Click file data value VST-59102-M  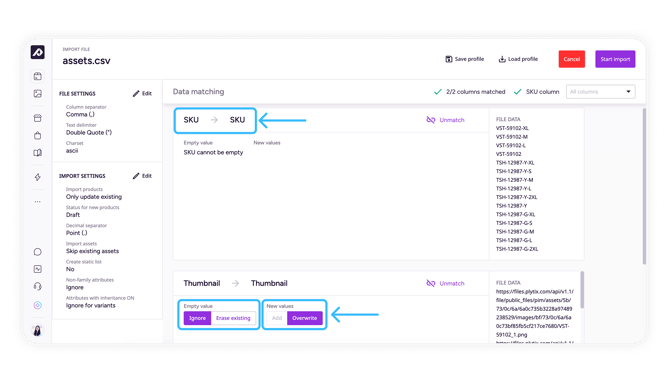tap(511, 137)
